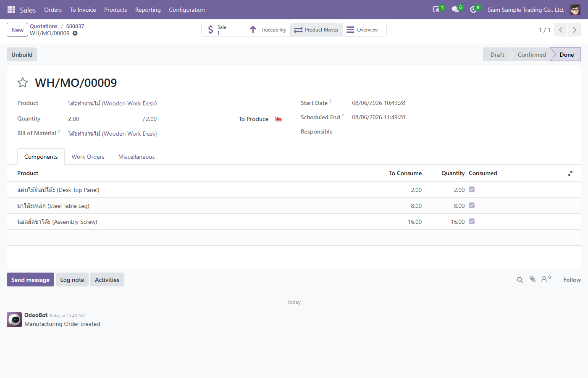Select the Done status stage
Image resolution: width=588 pixels, height=378 pixels.
567,55
